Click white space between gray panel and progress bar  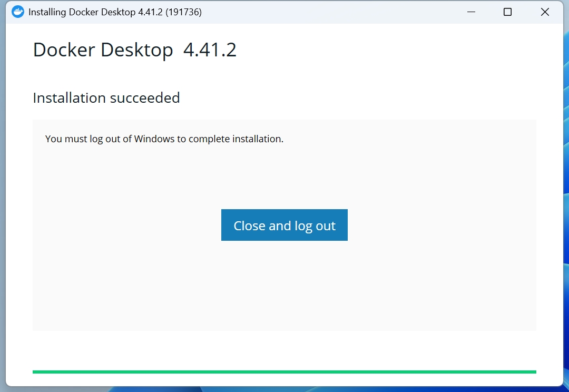pos(284,350)
